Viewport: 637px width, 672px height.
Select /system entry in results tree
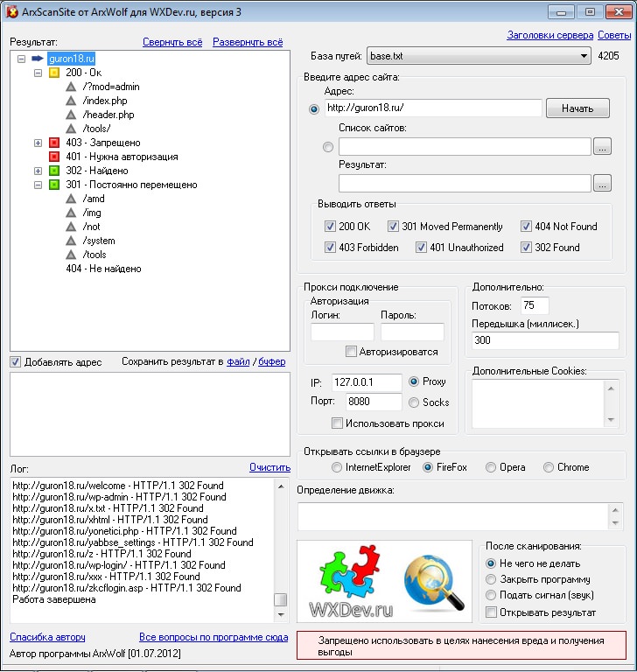99,241
